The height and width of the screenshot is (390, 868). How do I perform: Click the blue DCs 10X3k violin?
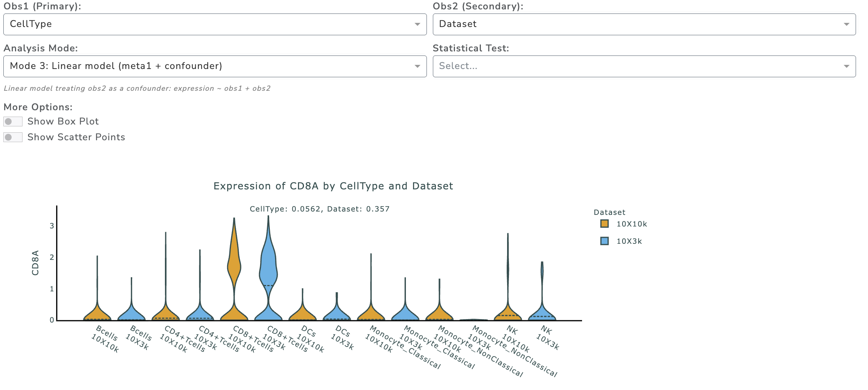(x=337, y=313)
